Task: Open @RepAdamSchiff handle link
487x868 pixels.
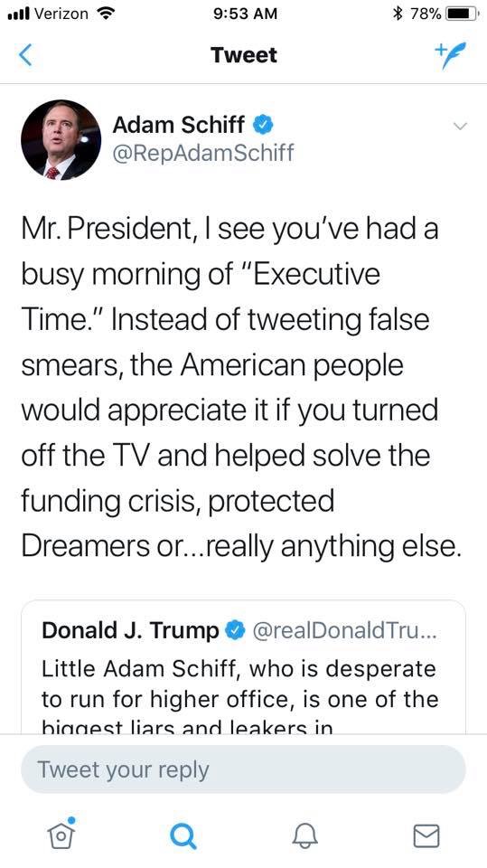Action: (203, 153)
